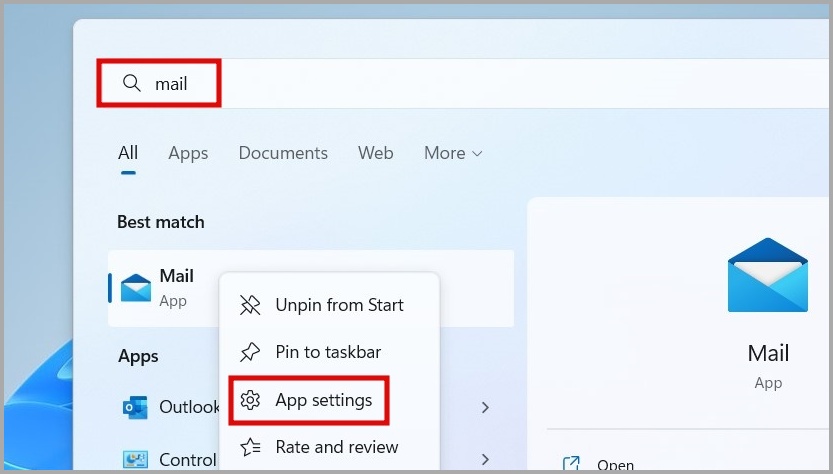Click the search magnifier icon
Viewport: 833px width, 474px height.
(x=131, y=83)
